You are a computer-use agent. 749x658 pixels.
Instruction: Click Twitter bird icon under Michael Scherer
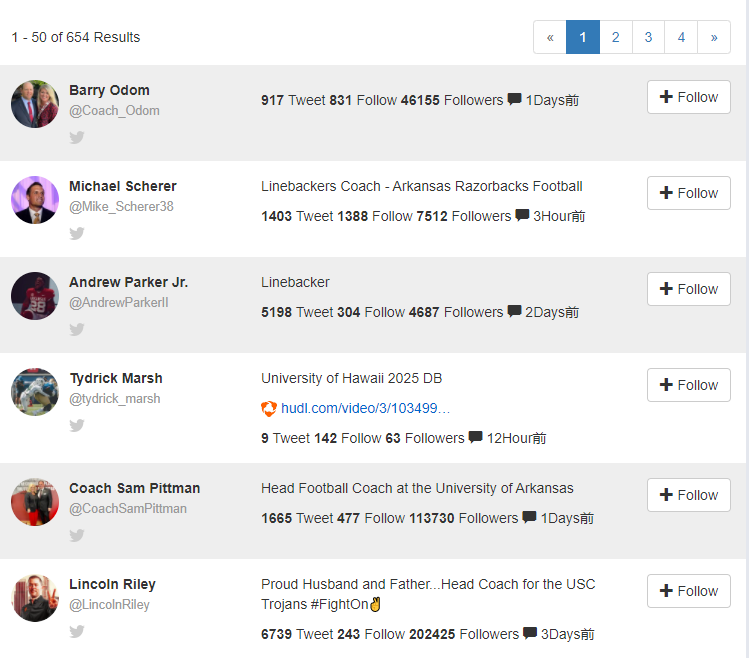77,234
